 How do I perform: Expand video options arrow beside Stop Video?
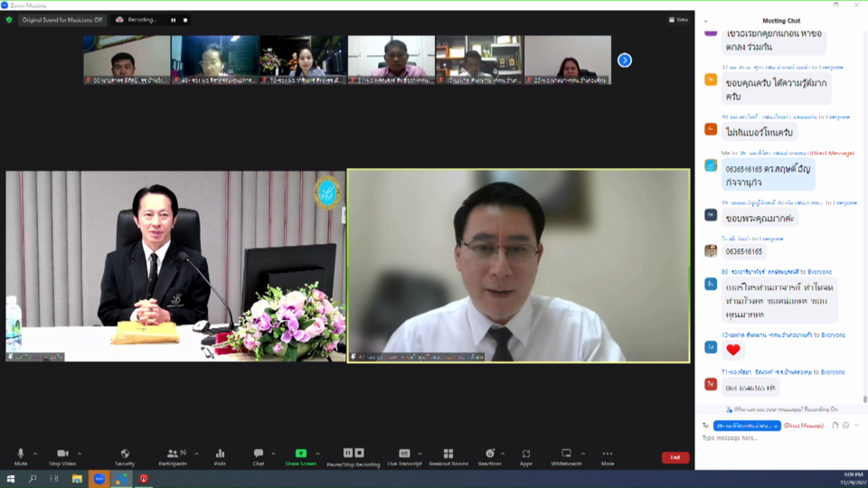[x=80, y=454]
